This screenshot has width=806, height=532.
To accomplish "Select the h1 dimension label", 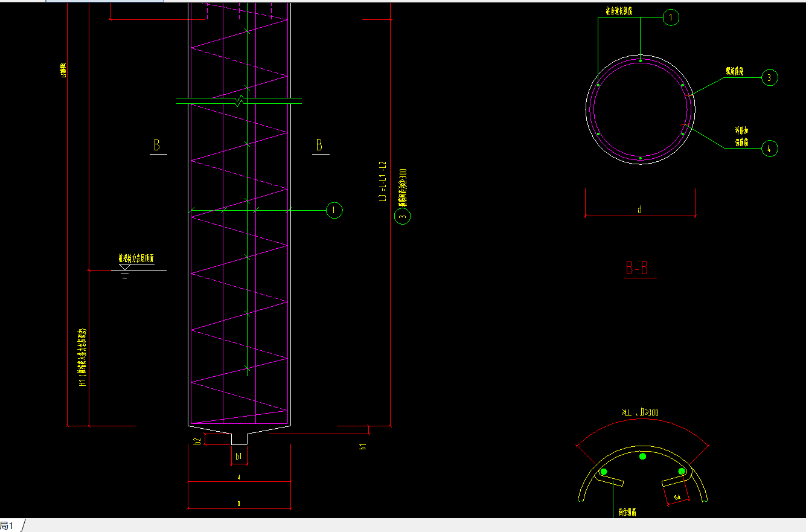I will tap(363, 446).
